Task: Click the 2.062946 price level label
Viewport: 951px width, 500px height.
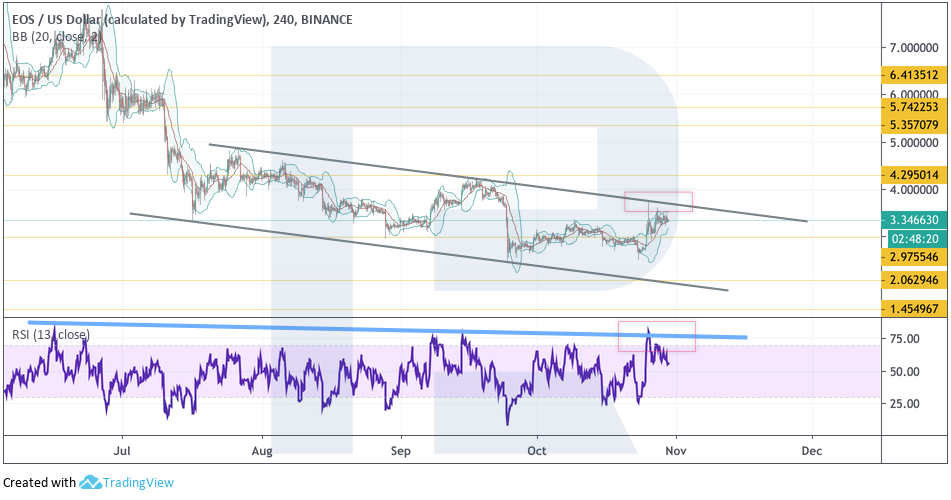Action: 912,280
